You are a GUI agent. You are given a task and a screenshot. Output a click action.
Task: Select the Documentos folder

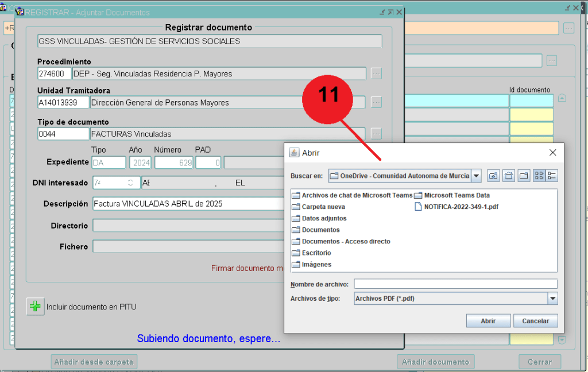[320, 230]
